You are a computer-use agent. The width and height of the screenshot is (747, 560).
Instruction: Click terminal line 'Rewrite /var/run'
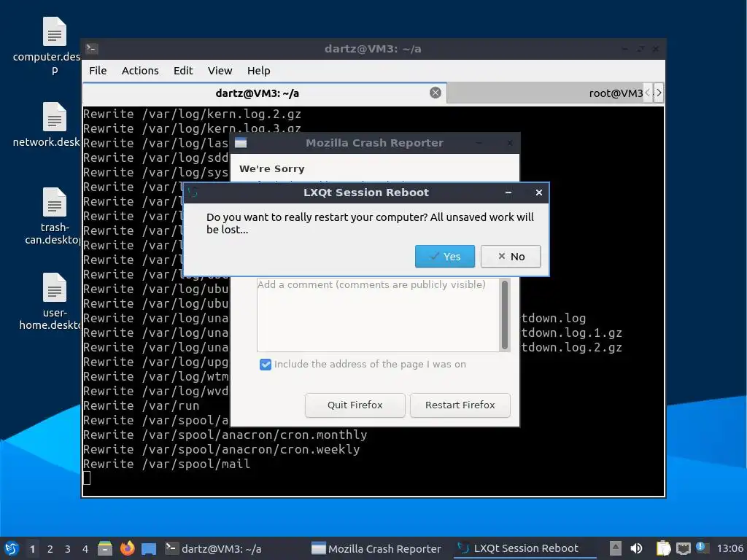click(x=141, y=405)
